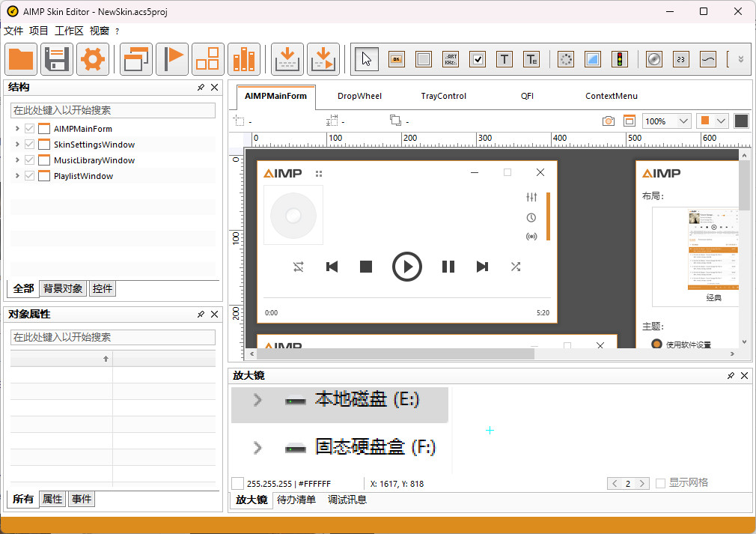Select the disc album control tool

[653, 59]
